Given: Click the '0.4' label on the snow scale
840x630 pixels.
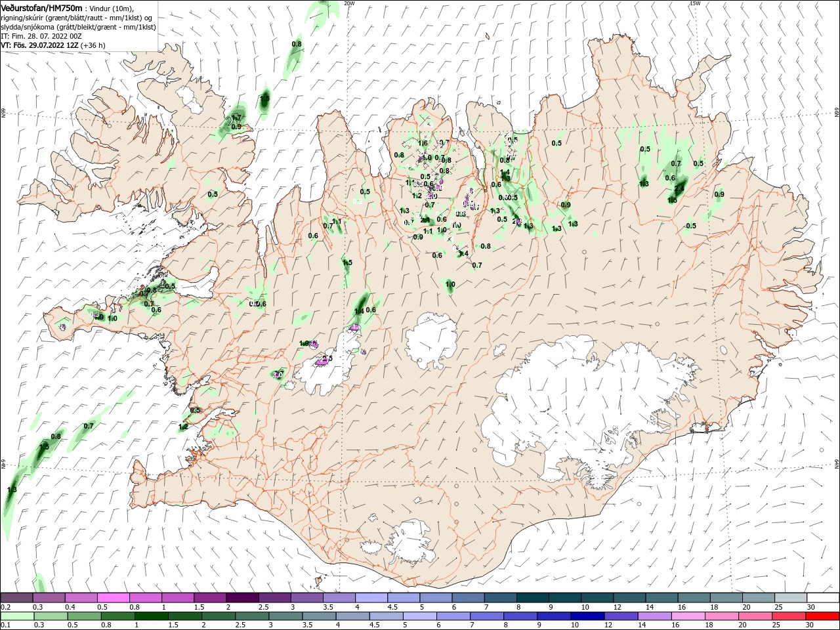Looking at the screenshot, I should pyautogui.click(x=70, y=607).
